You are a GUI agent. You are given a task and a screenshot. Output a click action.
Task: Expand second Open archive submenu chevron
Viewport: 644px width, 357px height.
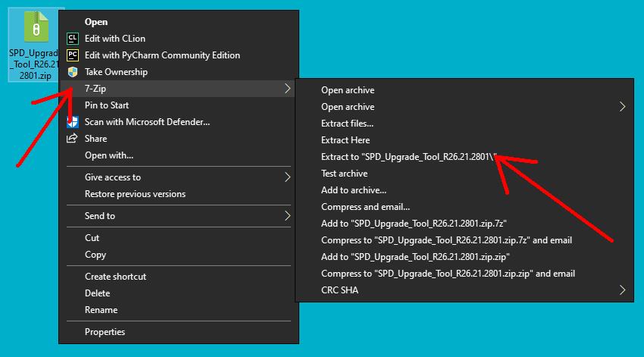tap(623, 107)
